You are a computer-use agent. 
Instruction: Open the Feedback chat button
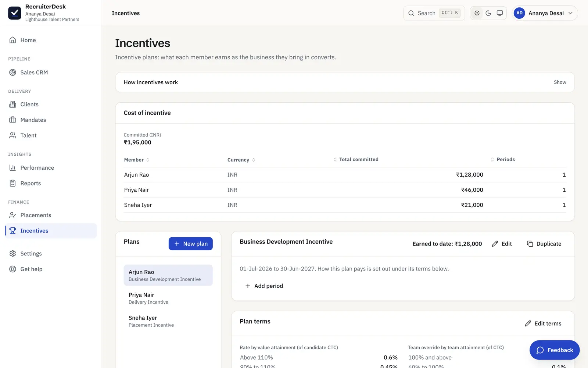pos(555,350)
